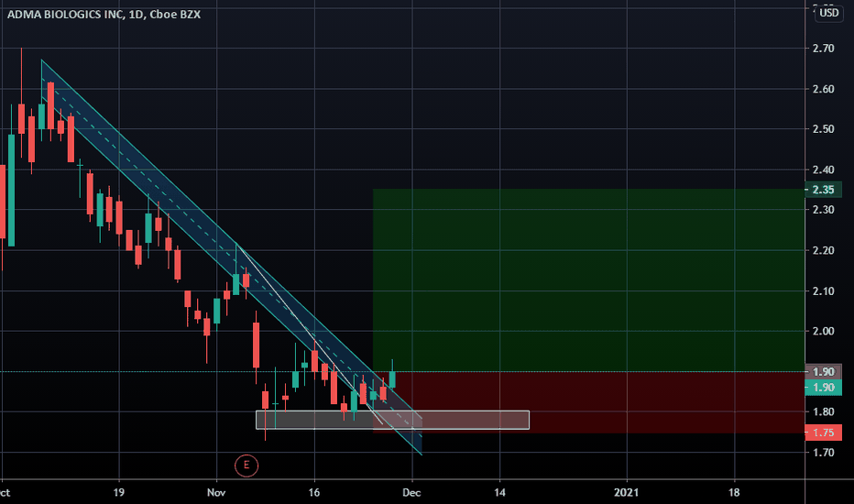Open the USD currency selector
Screen dimensions: 854x504
click(828, 13)
